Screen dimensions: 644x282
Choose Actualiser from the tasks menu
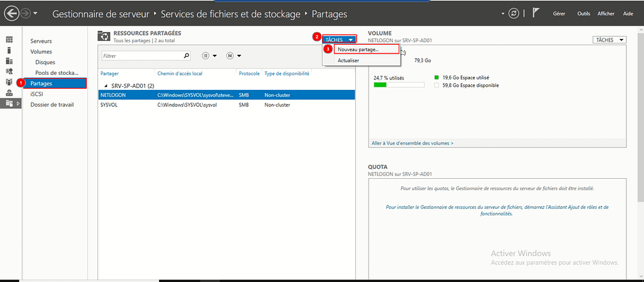(x=348, y=60)
